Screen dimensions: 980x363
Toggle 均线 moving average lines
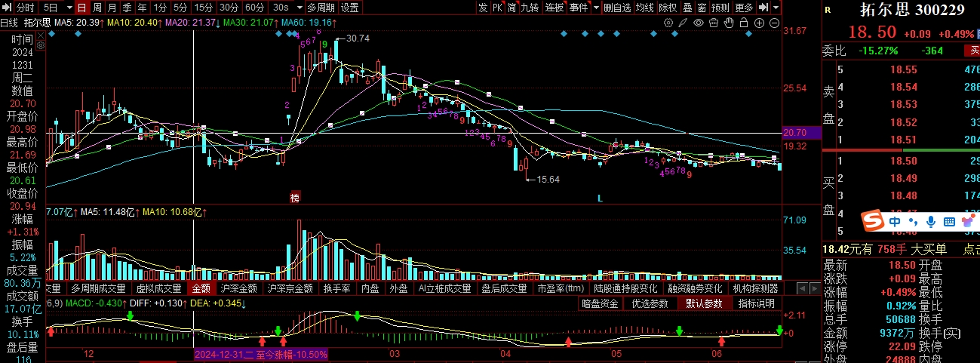[x=644, y=8]
